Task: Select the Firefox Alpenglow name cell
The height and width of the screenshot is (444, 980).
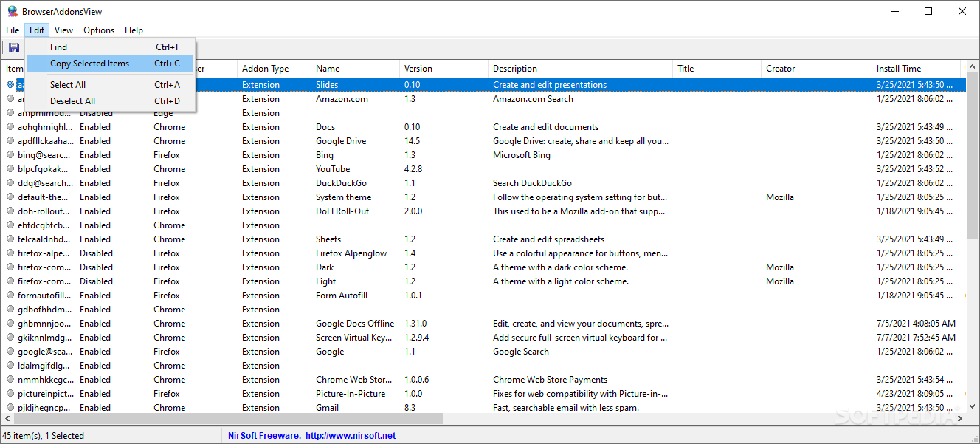Action: pos(351,253)
